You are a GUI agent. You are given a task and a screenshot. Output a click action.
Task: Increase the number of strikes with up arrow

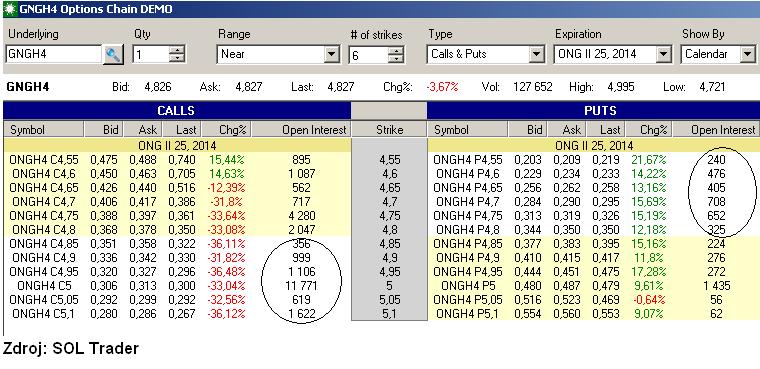click(x=396, y=50)
